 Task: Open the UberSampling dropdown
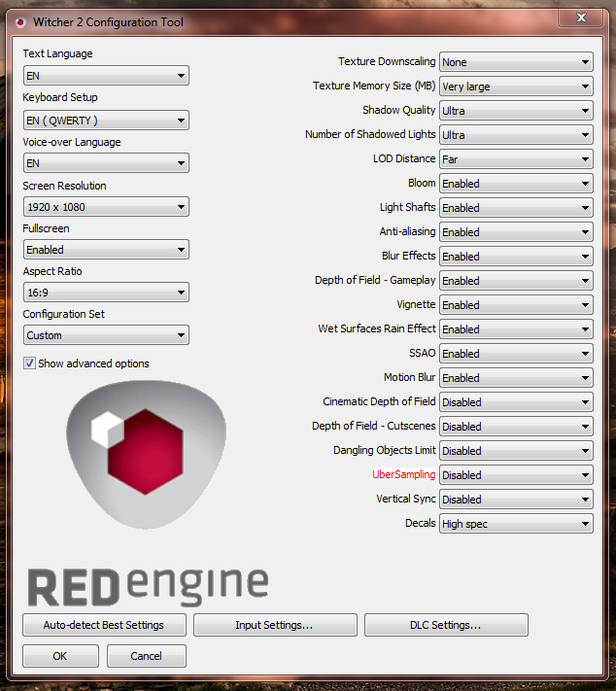516,474
